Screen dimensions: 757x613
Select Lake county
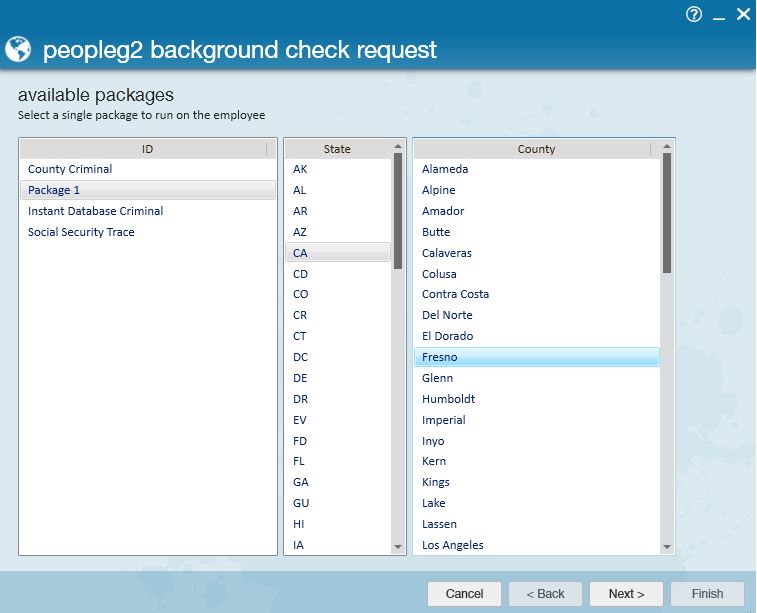point(536,503)
